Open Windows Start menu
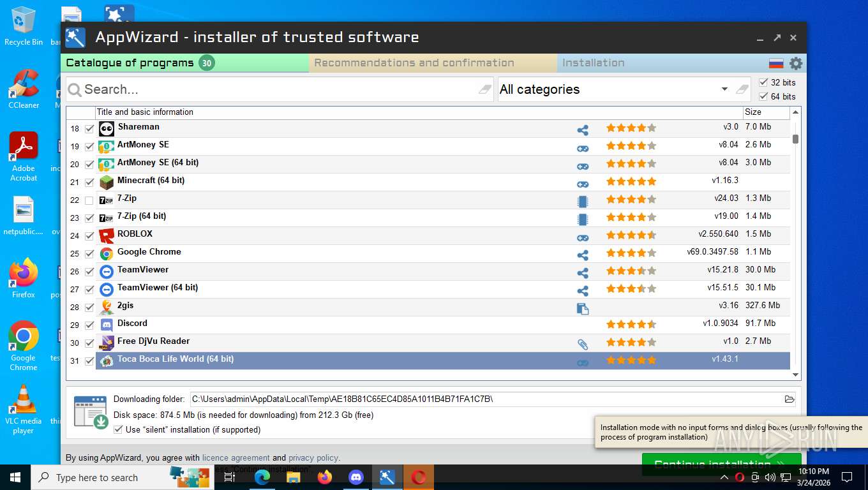Viewport: 868px width, 490px height. (15, 477)
